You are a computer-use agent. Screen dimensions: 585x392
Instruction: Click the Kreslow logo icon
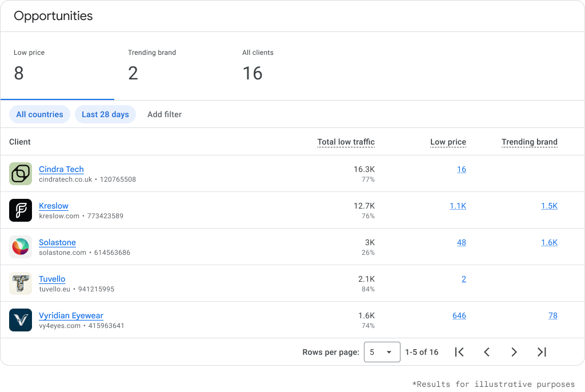pyautogui.click(x=21, y=210)
